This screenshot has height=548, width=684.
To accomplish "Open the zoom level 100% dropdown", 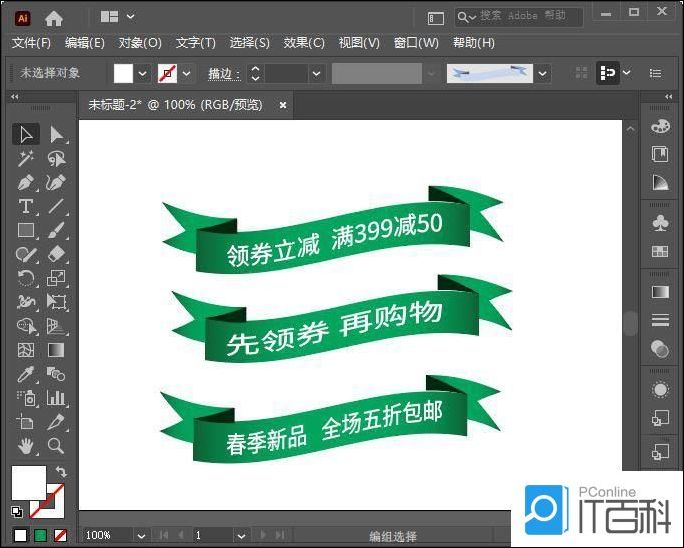I will [x=136, y=536].
